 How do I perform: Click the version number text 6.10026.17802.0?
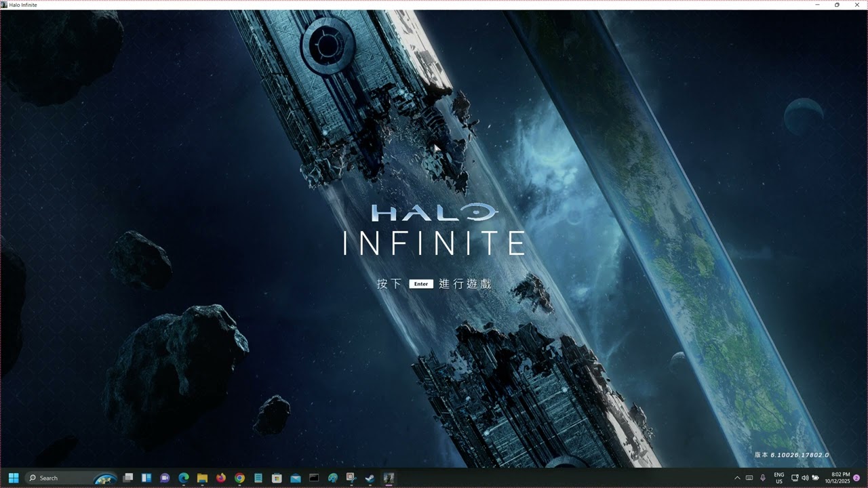click(800, 455)
